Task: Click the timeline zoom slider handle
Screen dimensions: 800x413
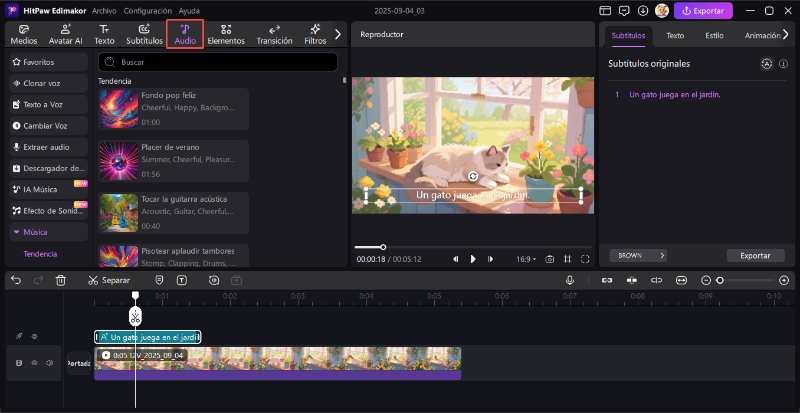Action: tap(719, 281)
